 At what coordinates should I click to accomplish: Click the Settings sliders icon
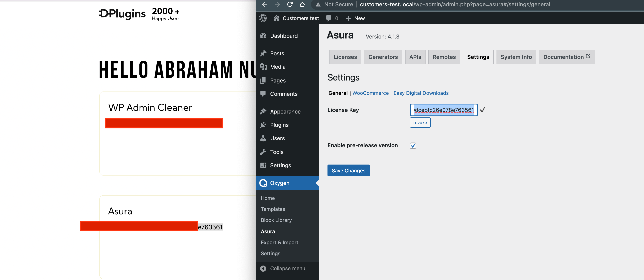pyautogui.click(x=263, y=165)
